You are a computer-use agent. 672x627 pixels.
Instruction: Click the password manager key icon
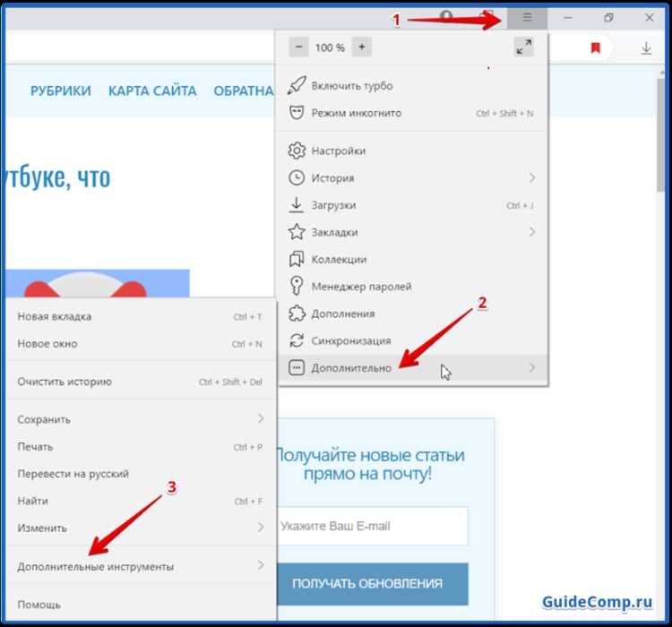(x=297, y=286)
